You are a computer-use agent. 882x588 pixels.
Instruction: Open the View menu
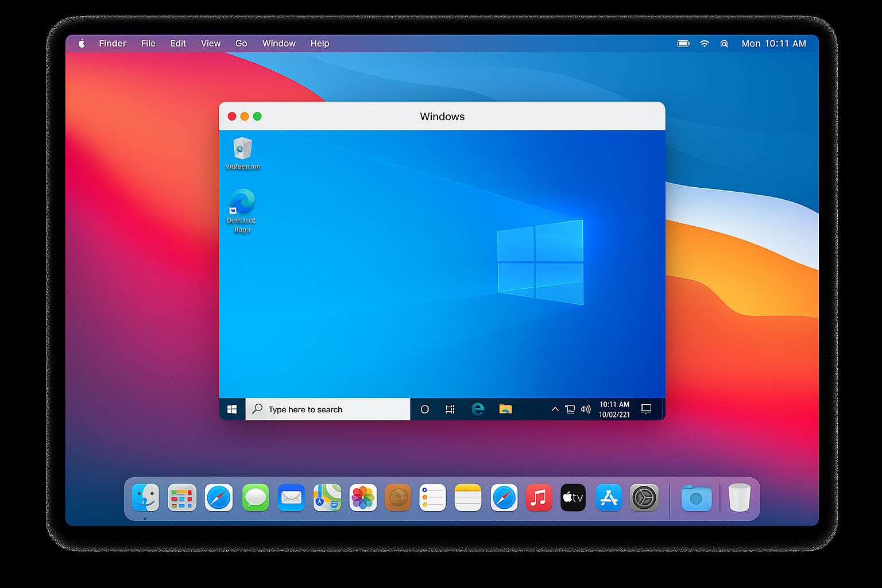(211, 44)
